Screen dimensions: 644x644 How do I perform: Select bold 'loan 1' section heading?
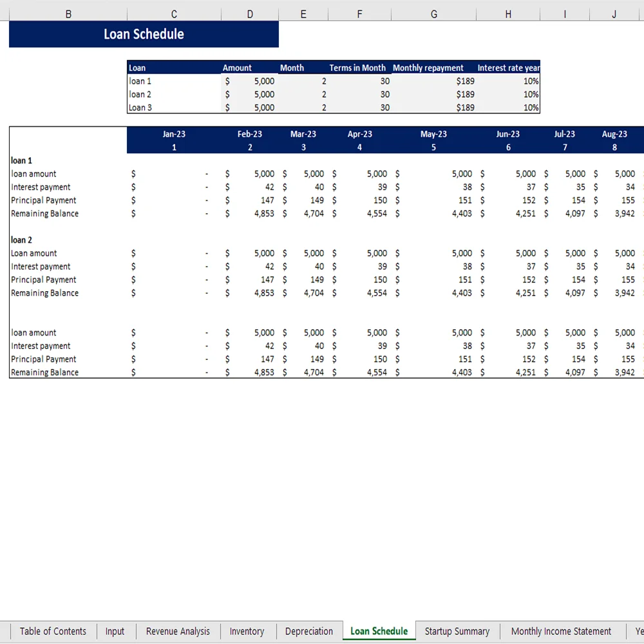click(21, 160)
